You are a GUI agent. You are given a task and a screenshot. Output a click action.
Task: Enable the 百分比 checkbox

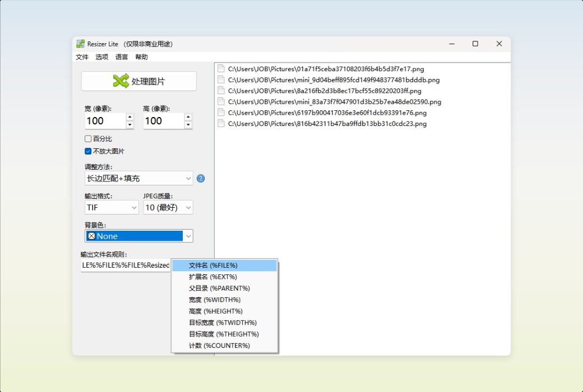pyautogui.click(x=87, y=138)
